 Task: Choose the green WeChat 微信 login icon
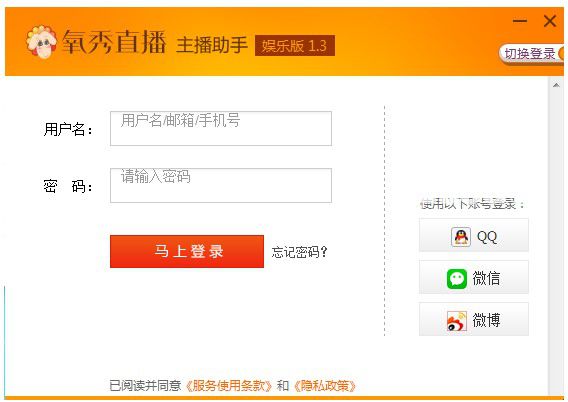[x=457, y=279]
